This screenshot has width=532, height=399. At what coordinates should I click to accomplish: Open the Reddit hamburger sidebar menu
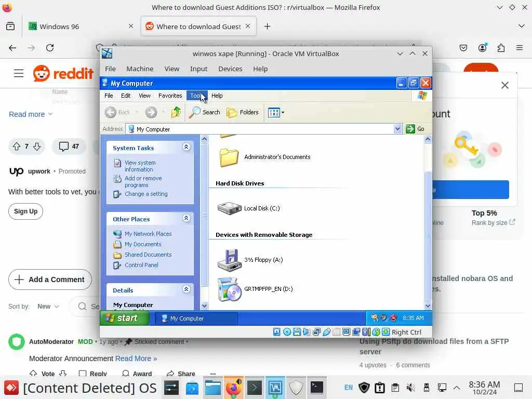tap(19, 73)
